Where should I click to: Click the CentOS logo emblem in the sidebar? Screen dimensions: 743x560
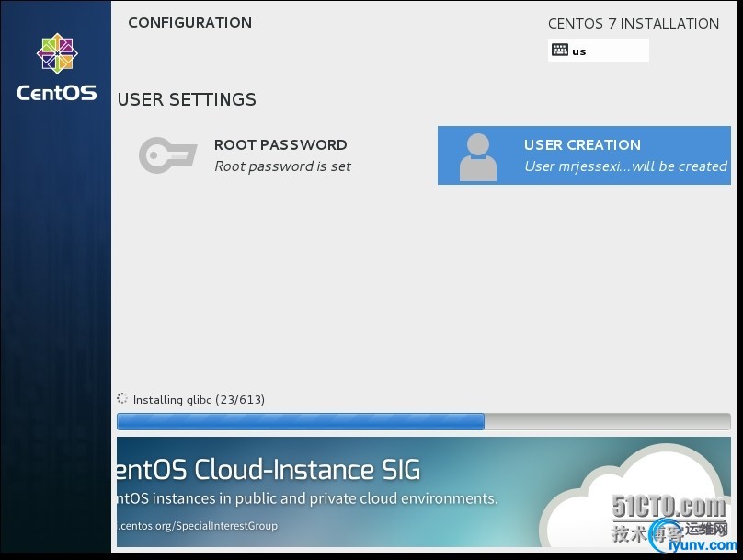click(x=56, y=53)
